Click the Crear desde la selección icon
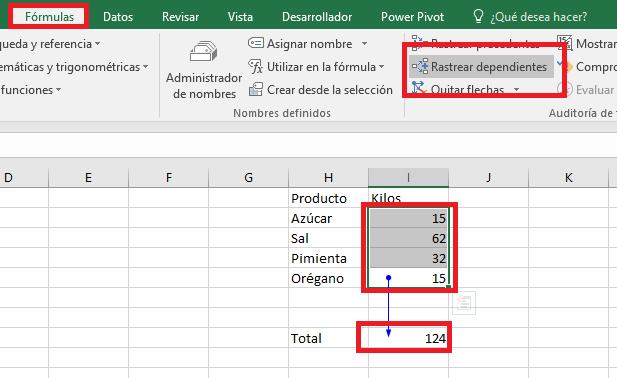617x378 pixels. pyautogui.click(x=256, y=89)
